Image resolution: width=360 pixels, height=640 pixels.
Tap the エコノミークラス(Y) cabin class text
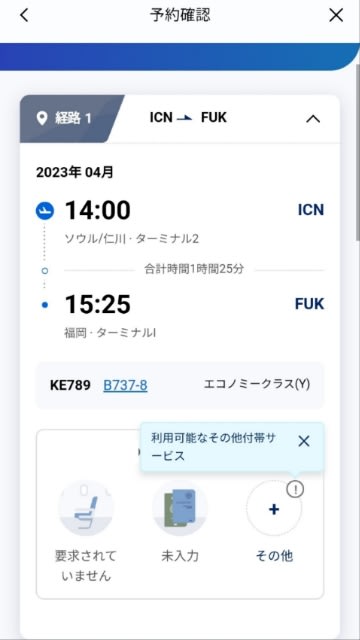coord(257,384)
